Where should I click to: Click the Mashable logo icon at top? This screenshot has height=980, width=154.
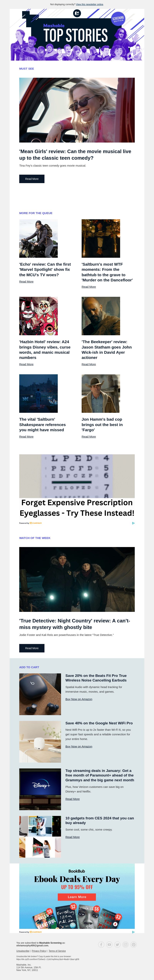77,13
